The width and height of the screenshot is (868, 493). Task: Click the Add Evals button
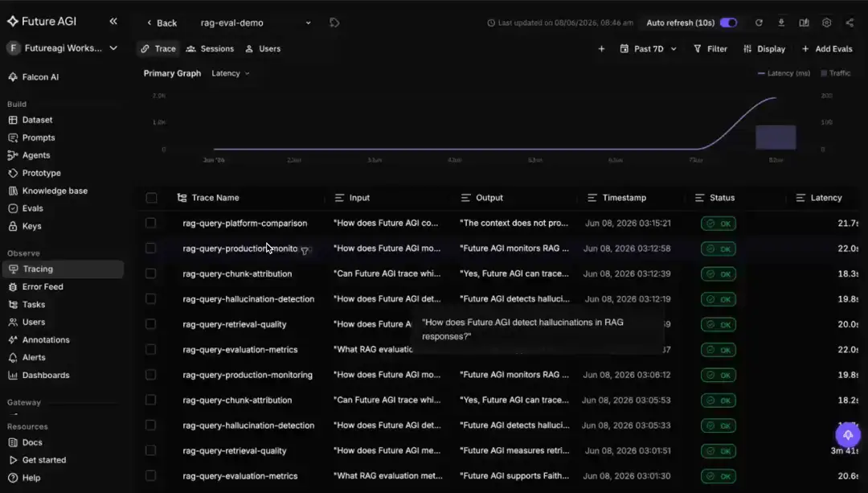pyautogui.click(x=827, y=49)
